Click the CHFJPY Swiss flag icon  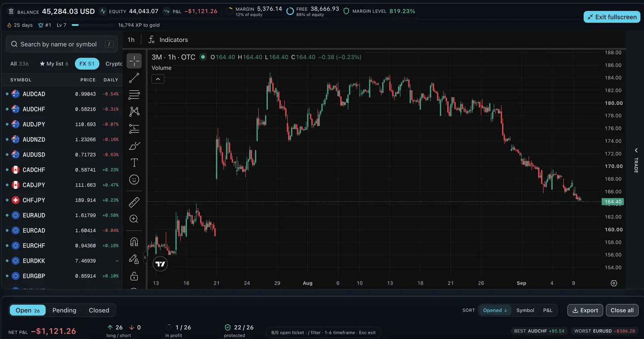(16, 200)
